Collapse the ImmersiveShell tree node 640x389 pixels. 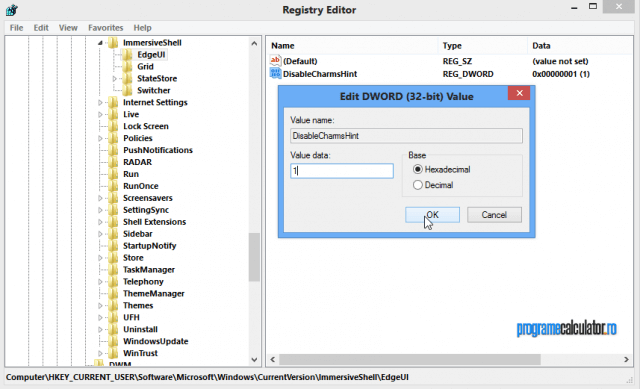[x=100, y=43]
